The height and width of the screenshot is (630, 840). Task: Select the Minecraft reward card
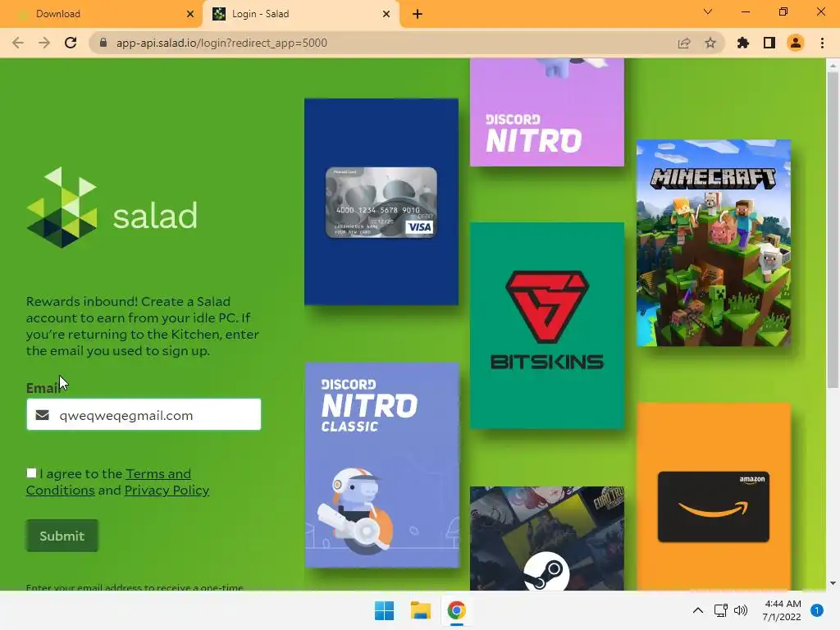714,243
